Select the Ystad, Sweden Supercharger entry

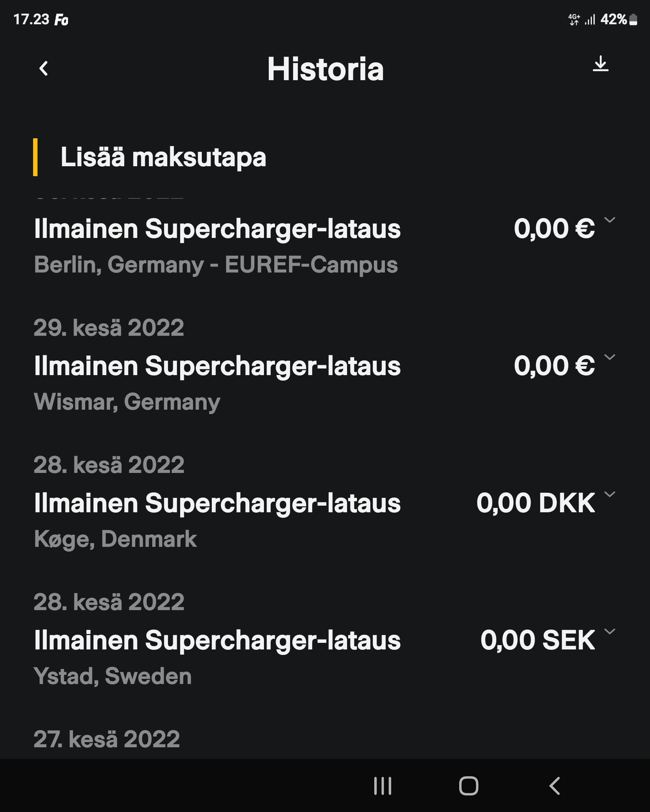tap(217, 640)
